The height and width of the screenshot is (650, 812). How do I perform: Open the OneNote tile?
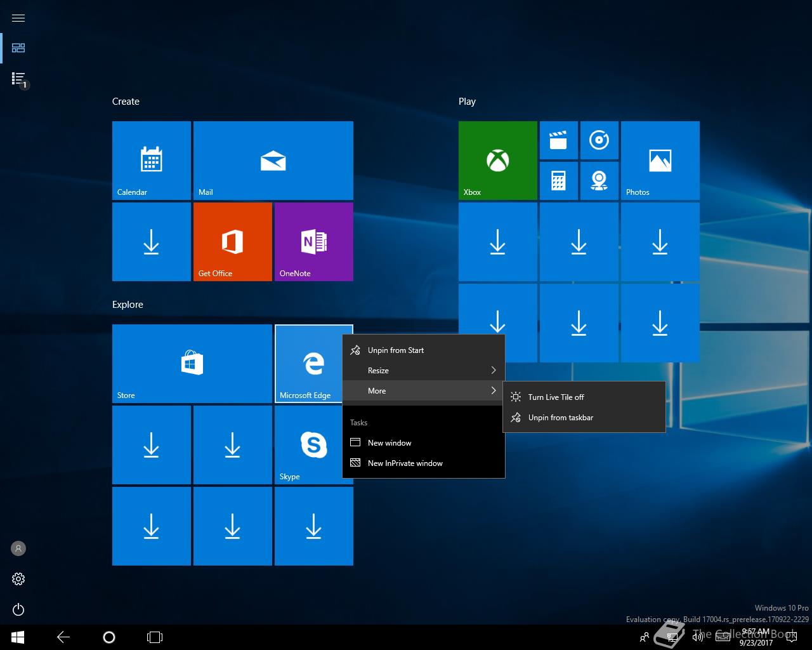(314, 242)
